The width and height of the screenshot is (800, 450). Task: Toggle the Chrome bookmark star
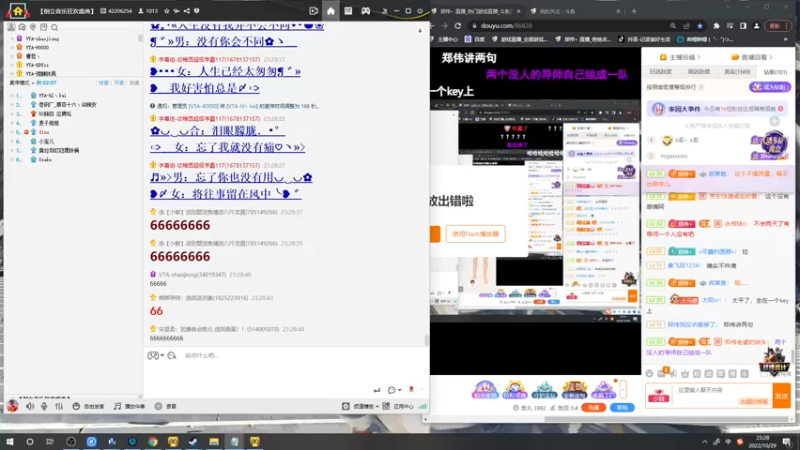tap(700, 26)
